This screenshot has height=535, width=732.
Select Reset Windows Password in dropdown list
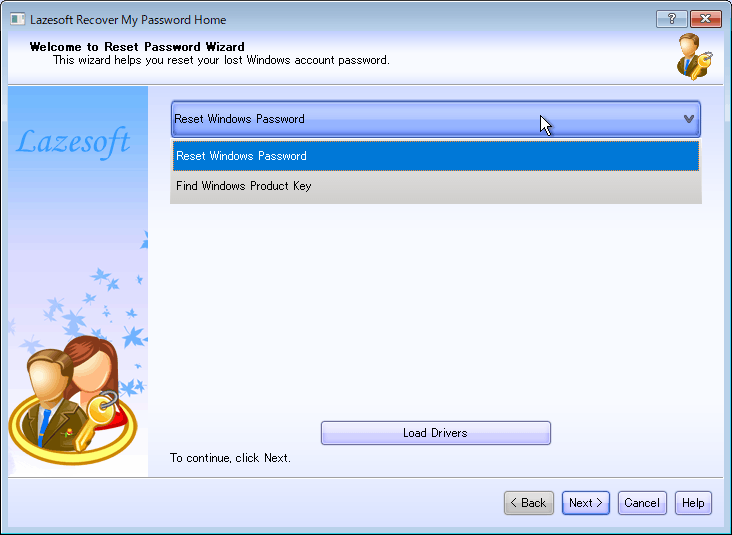[x=436, y=156]
